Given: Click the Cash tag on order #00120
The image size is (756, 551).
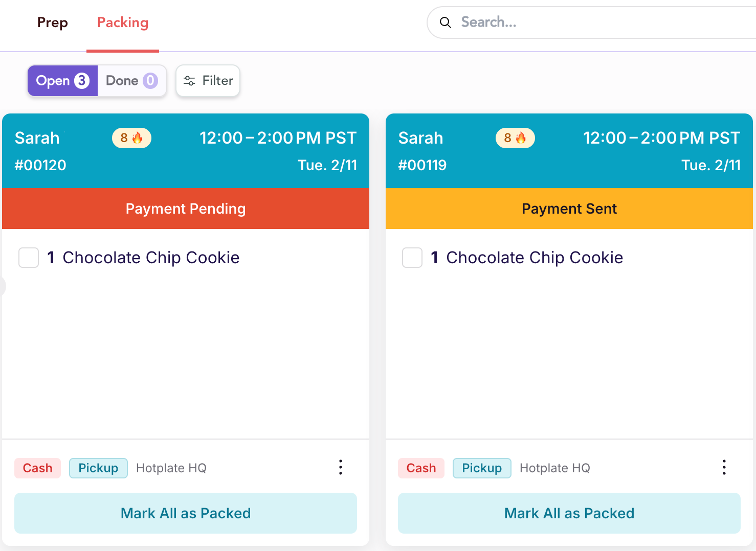Looking at the screenshot, I should click(x=38, y=468).
